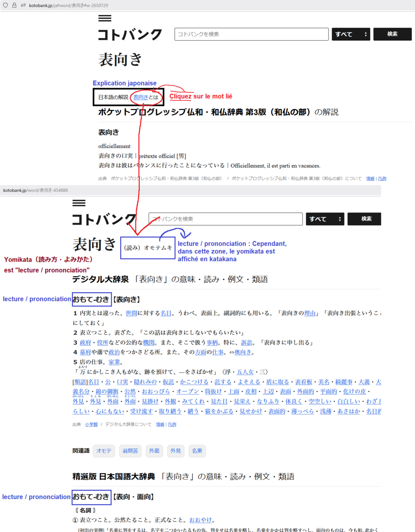Open the synonym link かこつける
The height and width of the screenshot is (532, 415).
195,382
